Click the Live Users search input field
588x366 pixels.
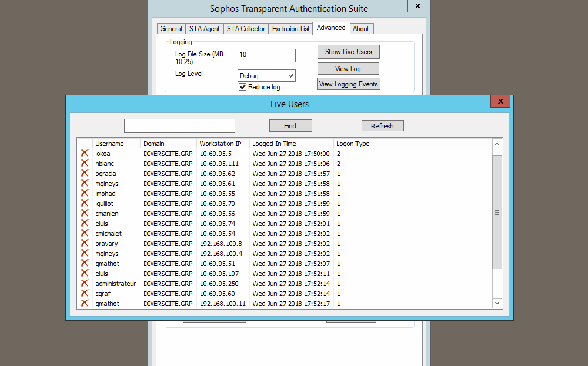(179, 126)
